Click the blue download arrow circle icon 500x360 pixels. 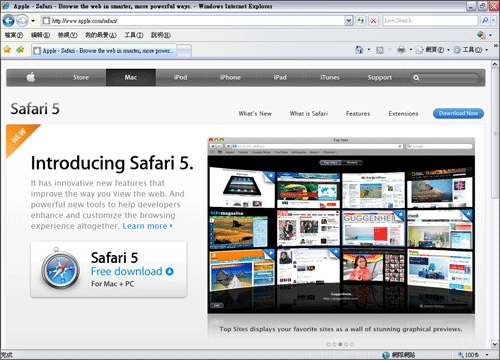click(x=169, y=271)
